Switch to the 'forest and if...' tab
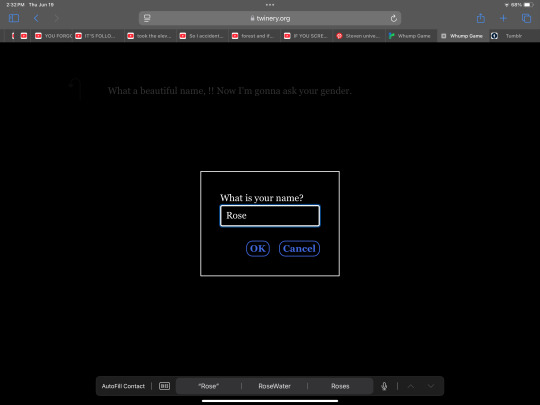This screenshot has height=405, width=540. point(255,36)
